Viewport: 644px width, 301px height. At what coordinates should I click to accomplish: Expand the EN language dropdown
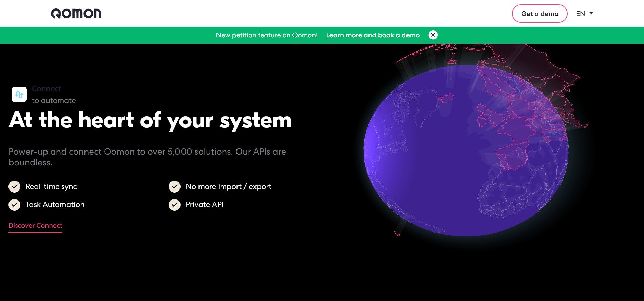584,14
